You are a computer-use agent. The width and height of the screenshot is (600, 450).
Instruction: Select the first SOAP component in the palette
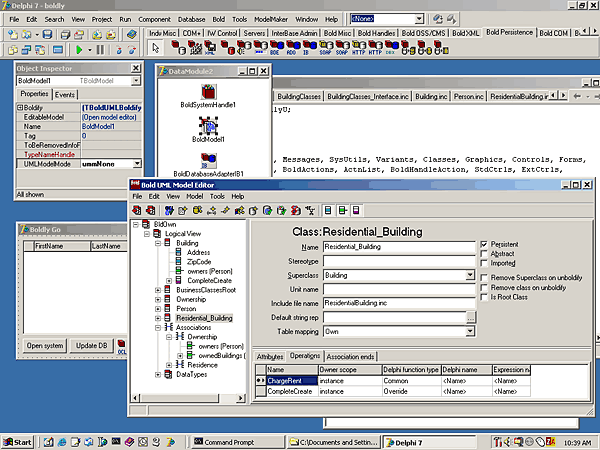click(325, 48)
